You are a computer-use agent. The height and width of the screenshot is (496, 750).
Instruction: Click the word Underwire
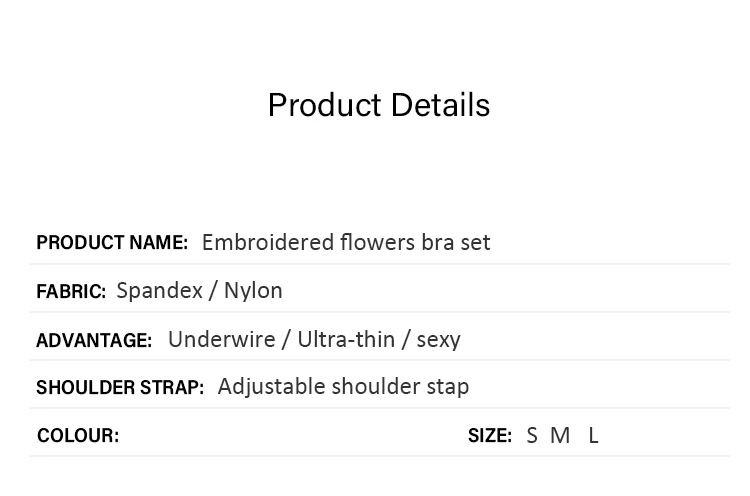pos(222,340)
